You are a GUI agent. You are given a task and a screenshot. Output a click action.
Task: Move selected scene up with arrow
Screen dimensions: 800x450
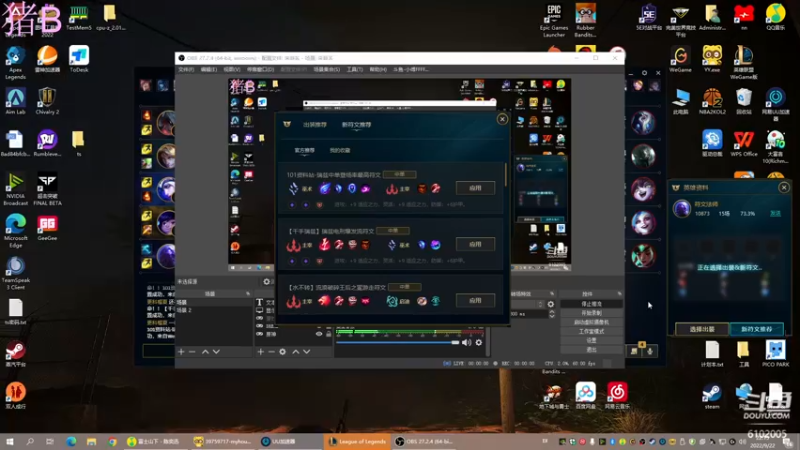point(205,352)
